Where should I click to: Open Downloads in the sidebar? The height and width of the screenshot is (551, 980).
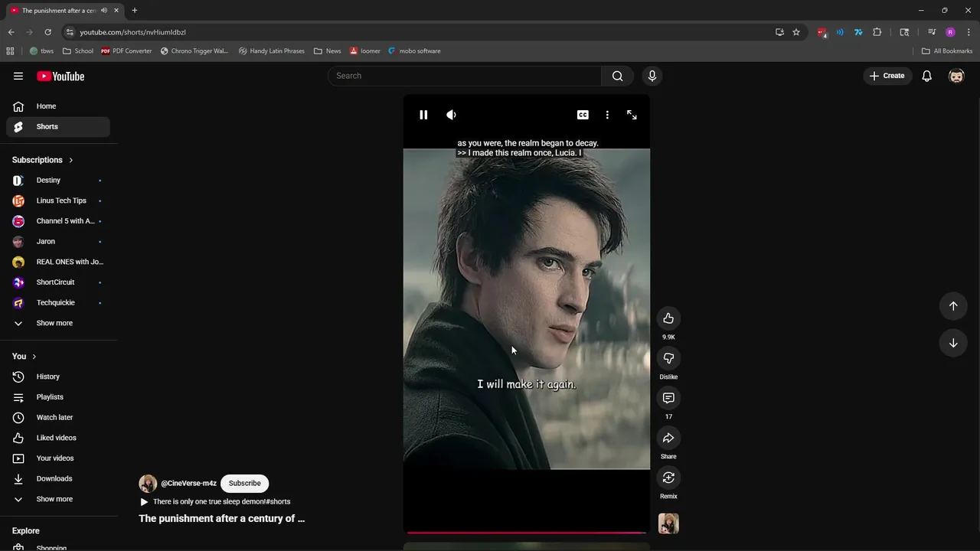58,479
